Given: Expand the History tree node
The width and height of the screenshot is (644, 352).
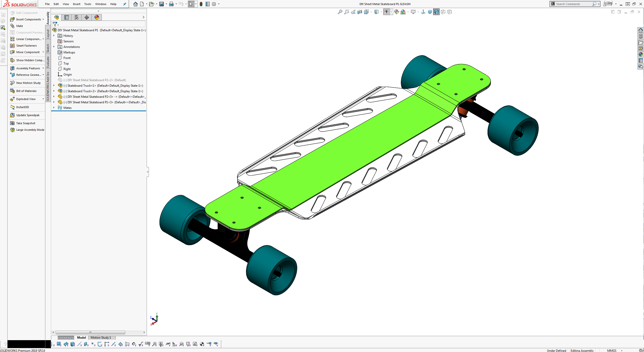Looking at the screenshot, I should 54,36.
